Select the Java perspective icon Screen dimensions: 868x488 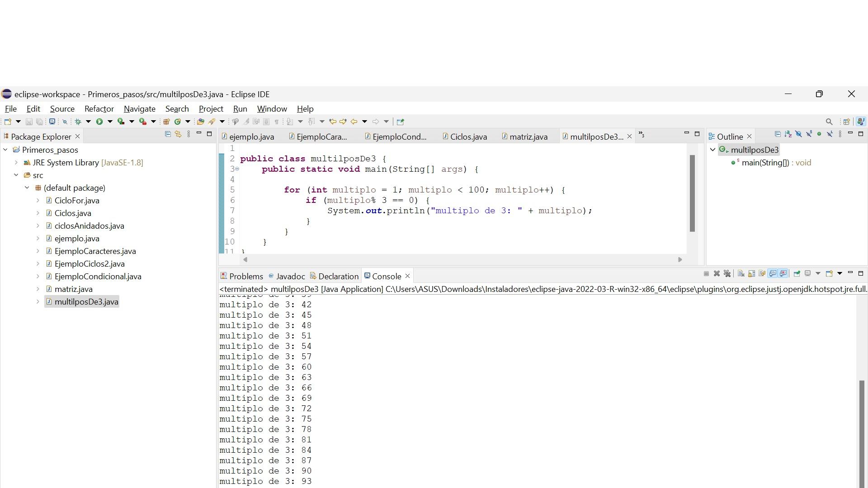861,122
